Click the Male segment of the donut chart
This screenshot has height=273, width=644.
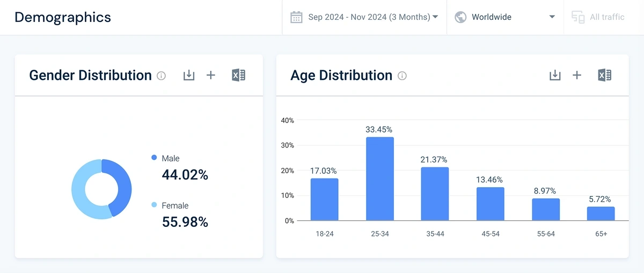pyautogui.click(x=123, y=185)
